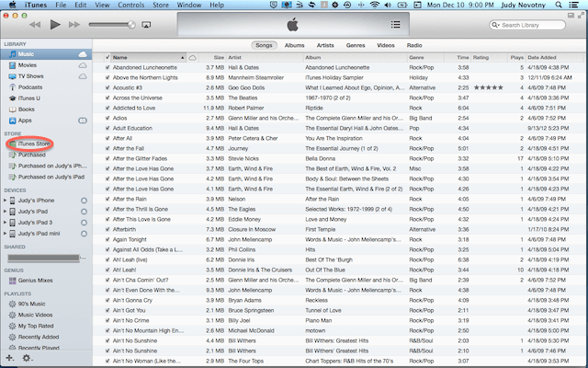The image size is (588, 368).
Task: Click the iCloud icon beside Music
Action: click(83, 54)
